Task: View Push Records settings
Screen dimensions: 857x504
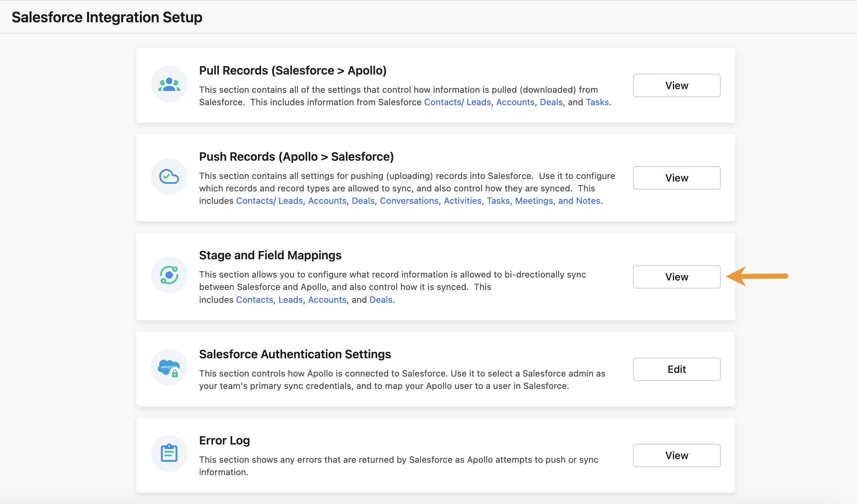Action: pos(676,178)
